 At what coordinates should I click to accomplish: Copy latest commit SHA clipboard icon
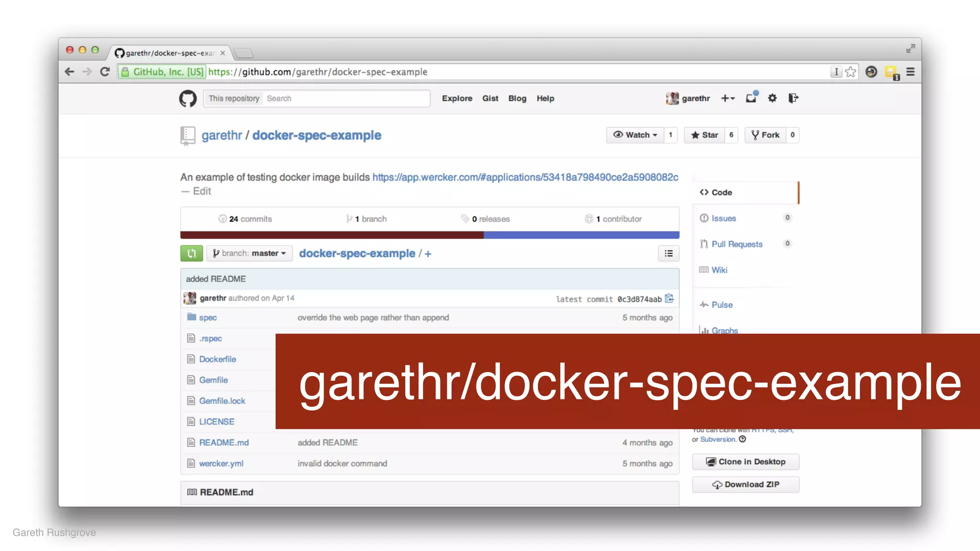(x=669, y=298)
